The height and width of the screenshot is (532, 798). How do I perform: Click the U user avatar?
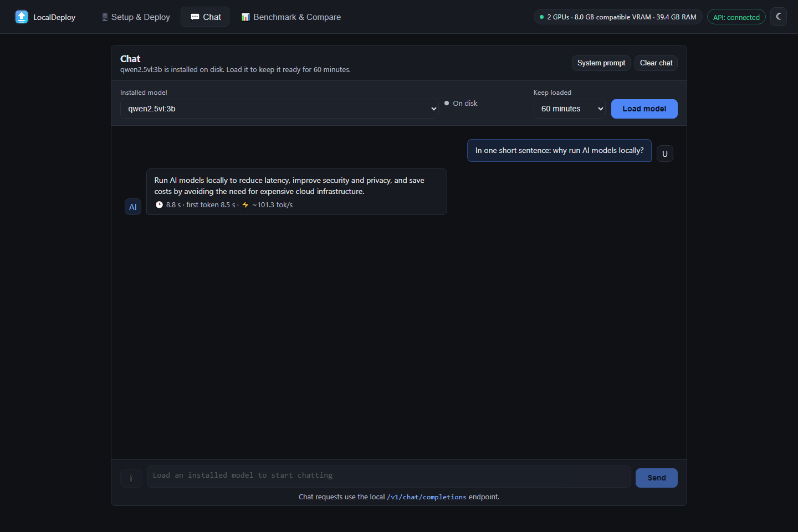665,154
